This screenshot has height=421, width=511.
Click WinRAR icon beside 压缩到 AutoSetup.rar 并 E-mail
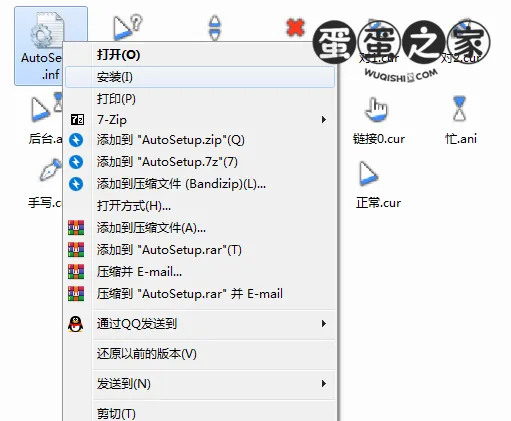pos(76,294)
